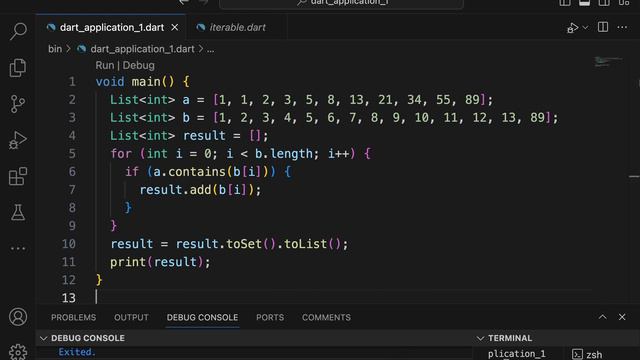Show additional activity bar views ellipsis

tap(18, 248)
